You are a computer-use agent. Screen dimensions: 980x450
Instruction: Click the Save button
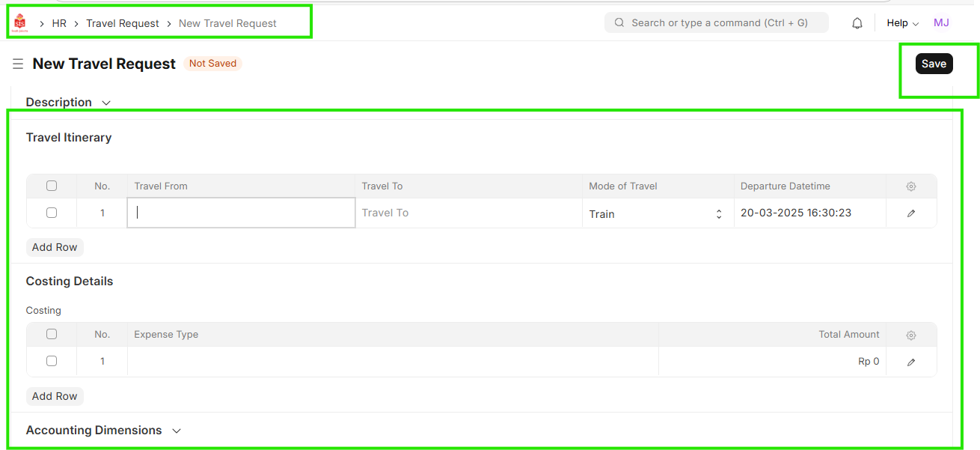(934, 64)
